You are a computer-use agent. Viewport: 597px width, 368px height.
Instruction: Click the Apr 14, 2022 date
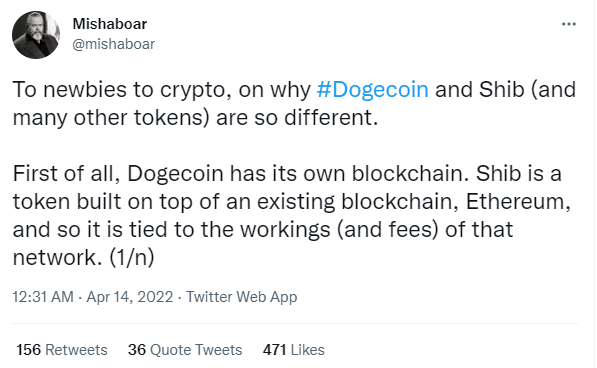tap(130, 297)
